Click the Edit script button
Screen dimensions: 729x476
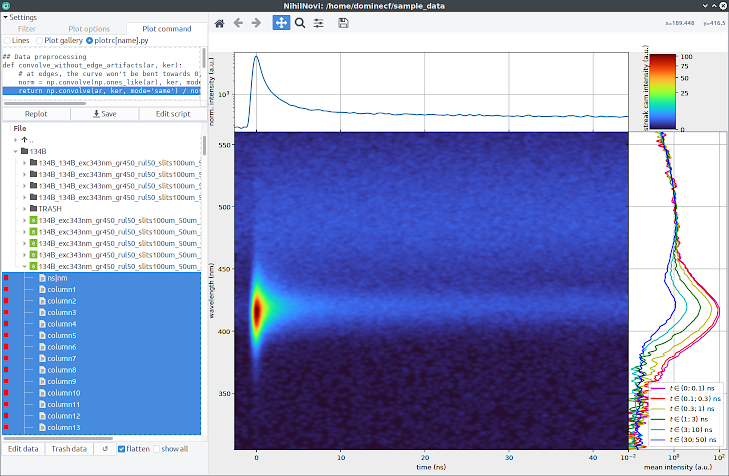[173, 114]
